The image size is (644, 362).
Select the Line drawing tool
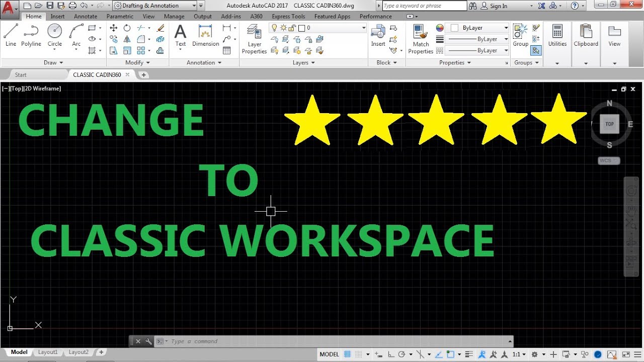[x=11, y=35]
